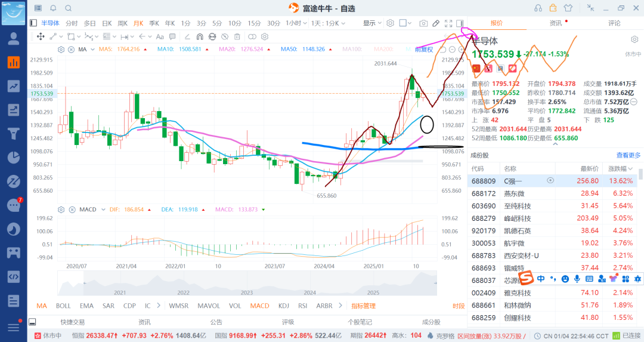Take a chart screenshot with camera icon
The image size is (644, 342).
pyautogui.click(x=423, y=23)
